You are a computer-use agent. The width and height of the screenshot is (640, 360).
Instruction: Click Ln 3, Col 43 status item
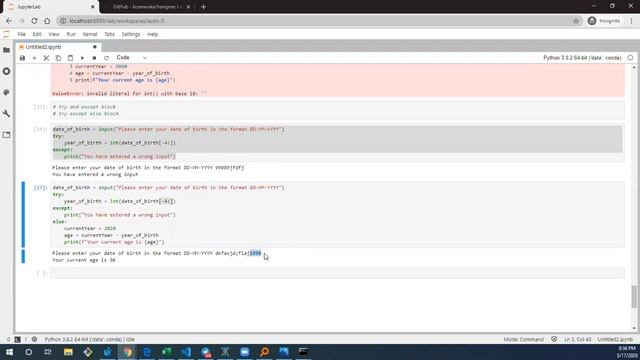(578, 340)
